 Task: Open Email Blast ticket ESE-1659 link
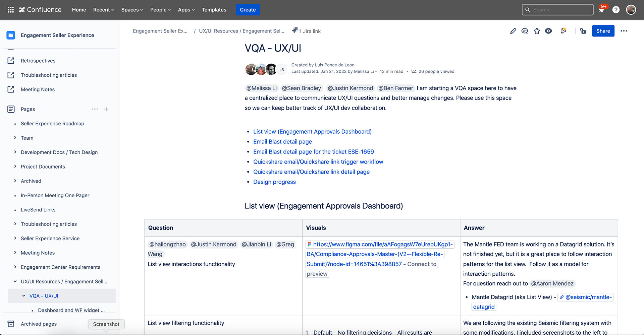(314, 152)
